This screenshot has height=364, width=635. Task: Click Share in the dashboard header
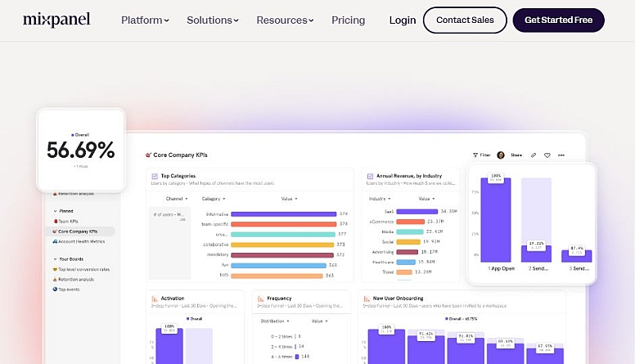click(x=516, y=155)
